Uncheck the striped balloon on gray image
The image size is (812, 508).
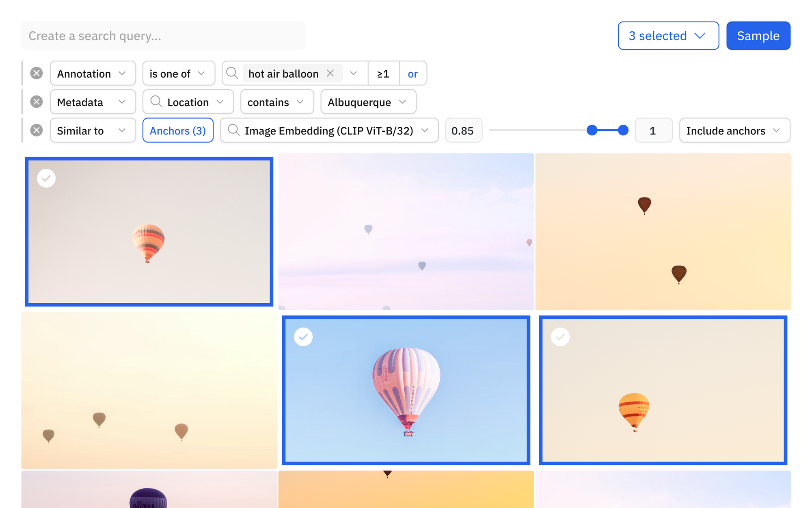[x=46, y=178]
